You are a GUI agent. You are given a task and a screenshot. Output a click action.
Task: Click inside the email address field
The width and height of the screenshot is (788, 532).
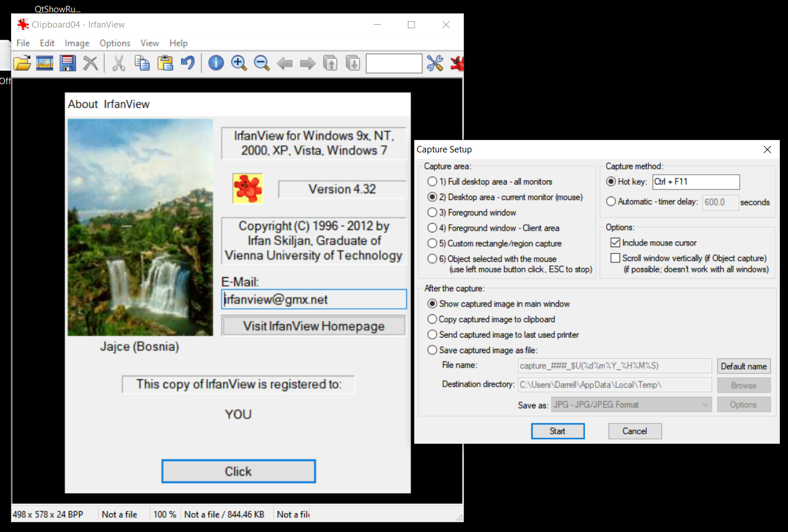point(313,299)
